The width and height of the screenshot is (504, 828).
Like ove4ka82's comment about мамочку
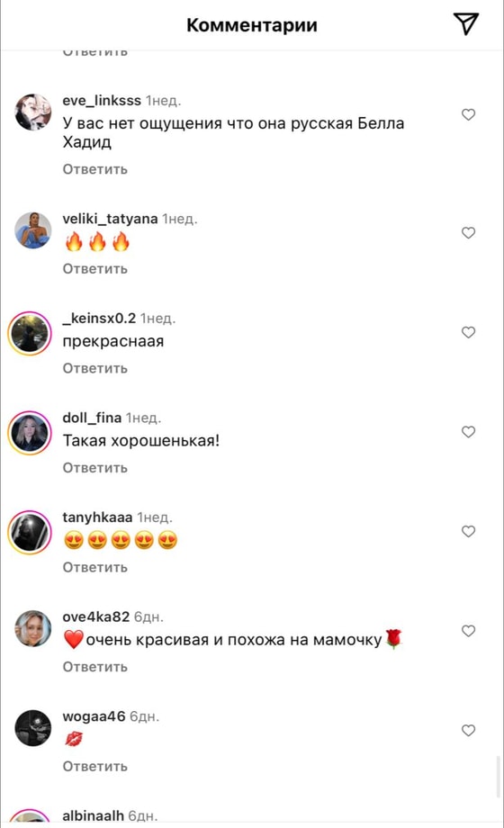[x=468, y=631]
